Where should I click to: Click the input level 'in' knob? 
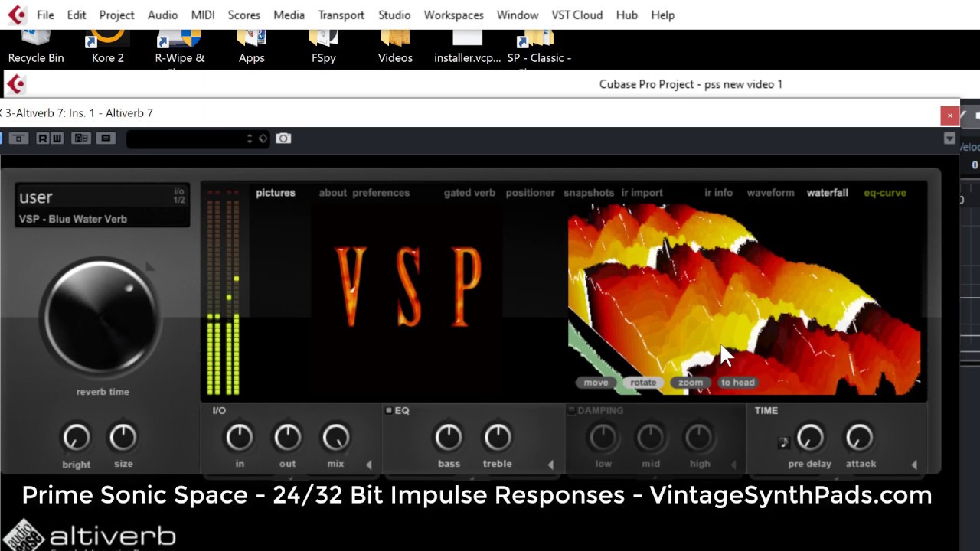(240, 437)
